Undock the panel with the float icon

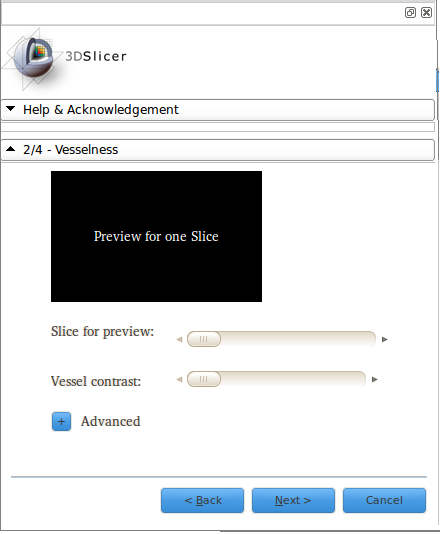[x=410, y=13]
